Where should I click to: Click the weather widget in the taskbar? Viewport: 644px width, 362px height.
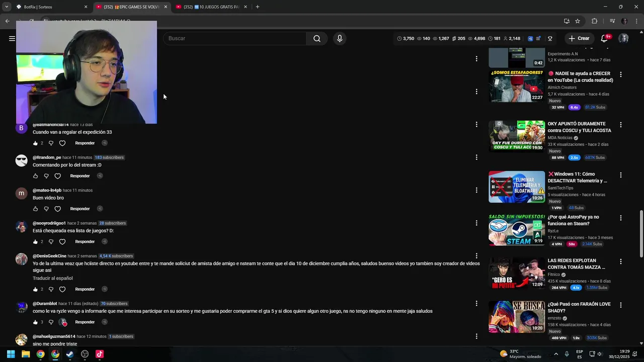tap(520, 354)
